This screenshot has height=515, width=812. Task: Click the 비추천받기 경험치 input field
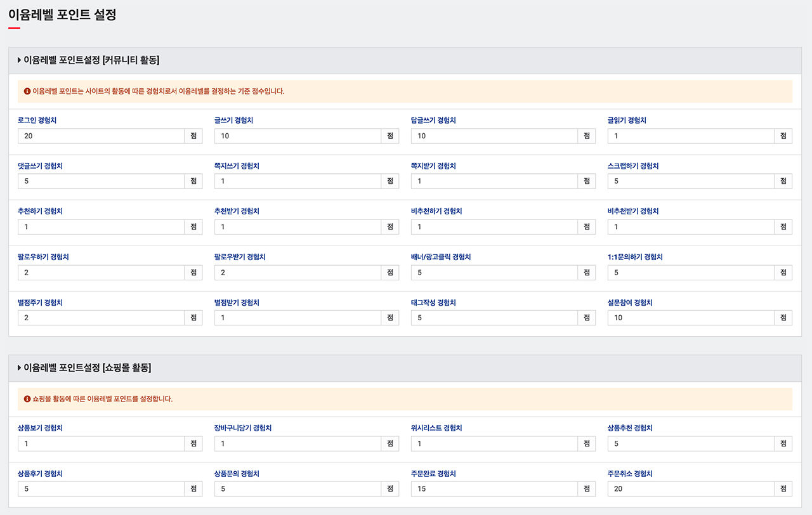pos(691,227)
